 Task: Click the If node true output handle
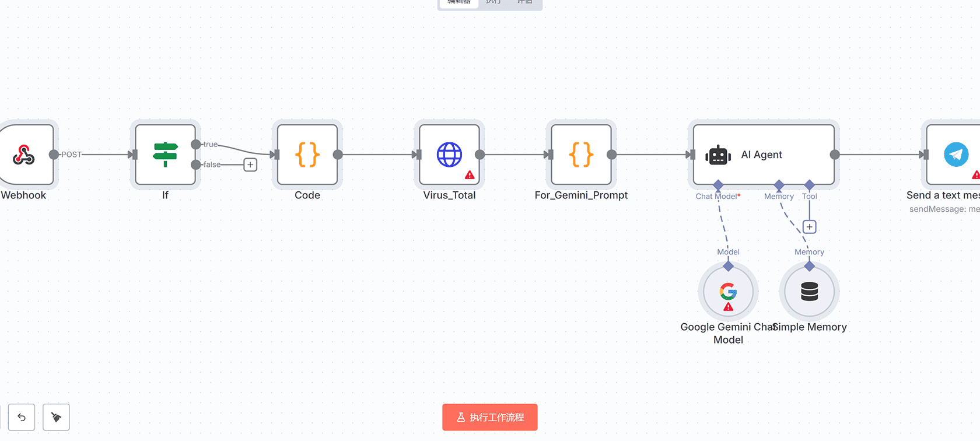196,145
